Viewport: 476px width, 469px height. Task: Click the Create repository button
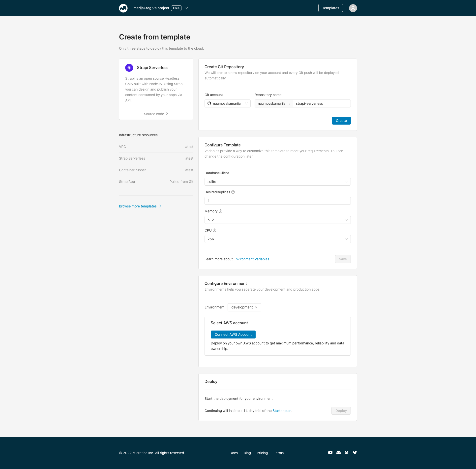(x=341, y=121)
